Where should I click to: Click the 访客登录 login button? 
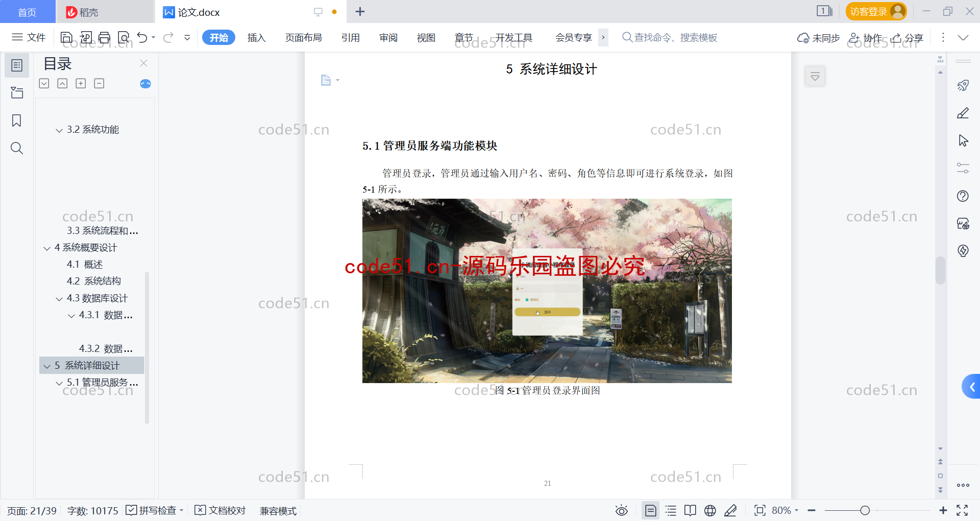876,11
